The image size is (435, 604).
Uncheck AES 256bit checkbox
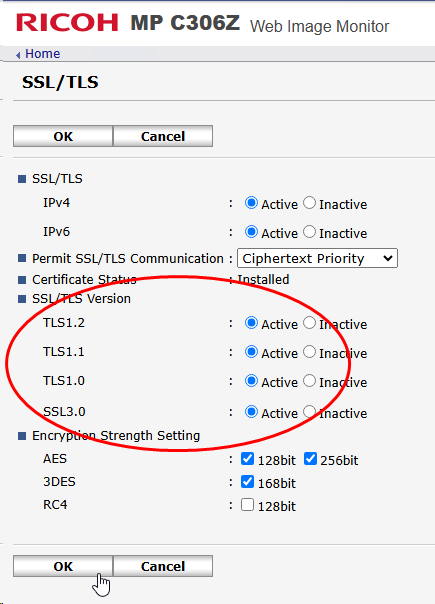click(x=310, y=458)
